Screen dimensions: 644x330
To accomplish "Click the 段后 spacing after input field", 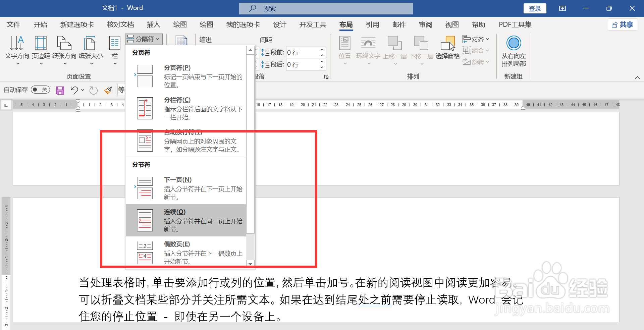I will pos(302,64).
